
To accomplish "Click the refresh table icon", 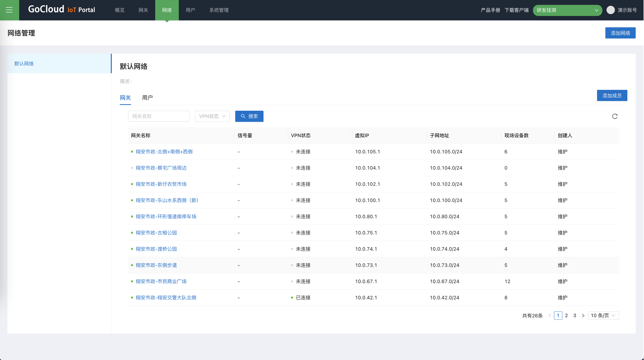I will pyautogui.click(x=615, y=116).
